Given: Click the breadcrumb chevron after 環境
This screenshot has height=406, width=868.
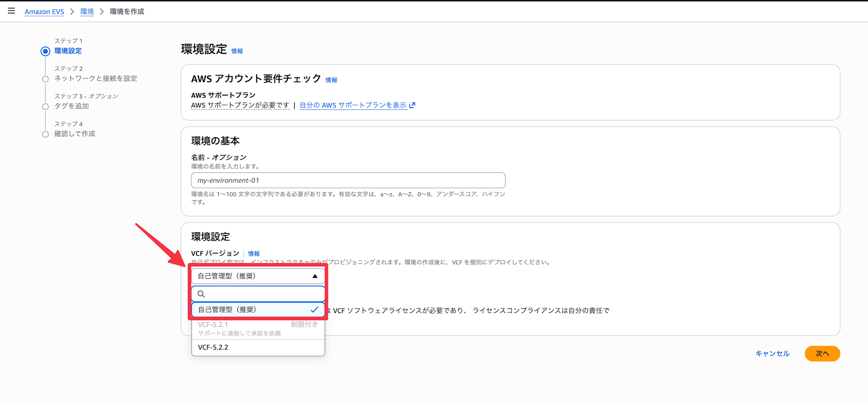Looking at the screenshot, I should coord(102,12).
